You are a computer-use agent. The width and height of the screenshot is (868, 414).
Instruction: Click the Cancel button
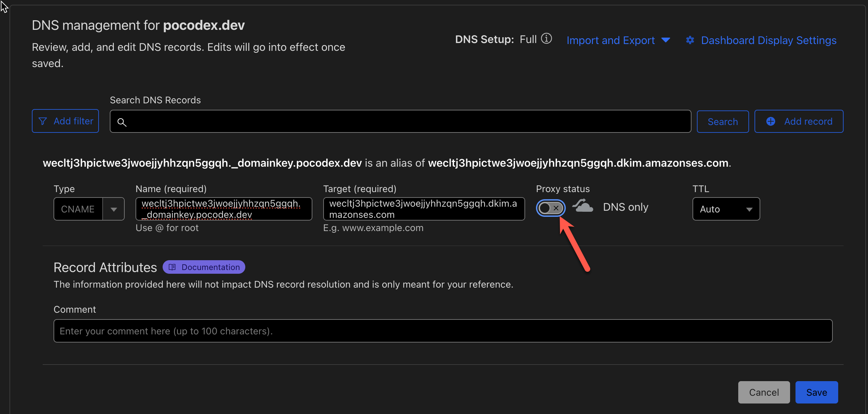(x=764, y=392)
